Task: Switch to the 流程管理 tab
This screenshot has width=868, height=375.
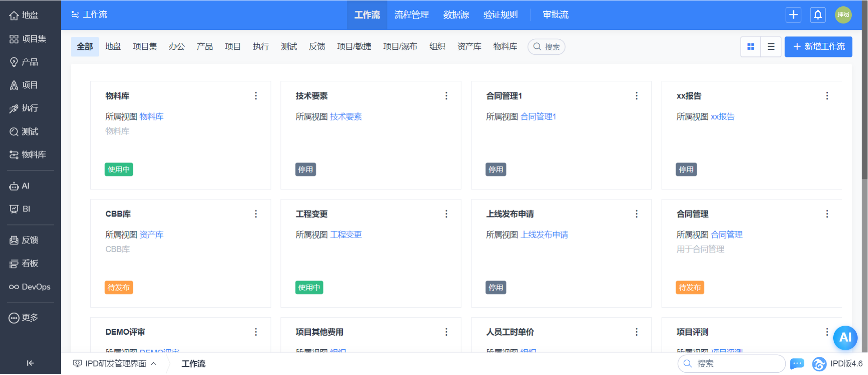Action: click(411, 15)
